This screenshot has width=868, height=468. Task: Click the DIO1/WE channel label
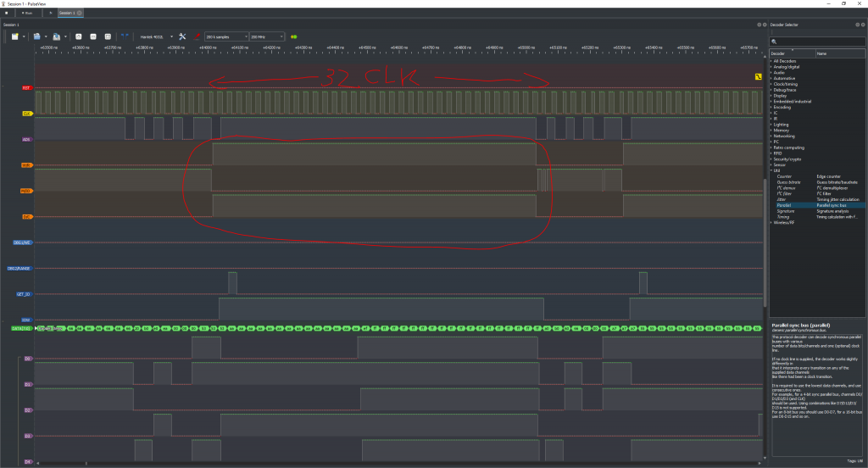click(x=23, y=242)
